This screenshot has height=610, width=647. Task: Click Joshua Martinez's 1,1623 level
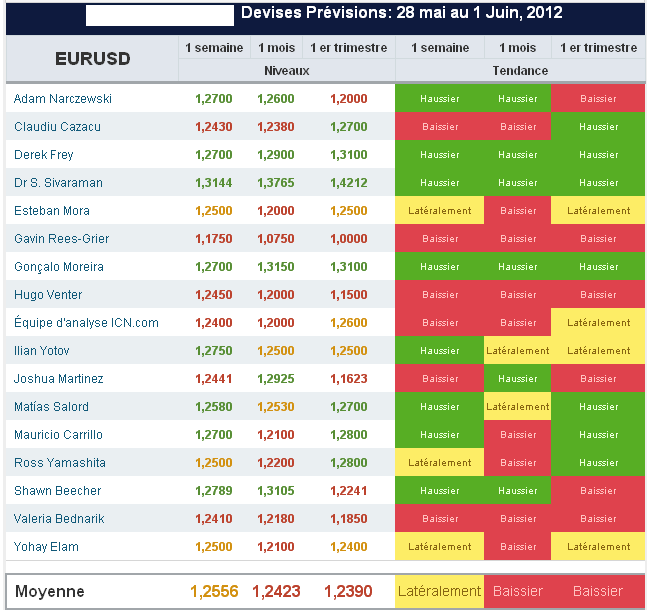pyautogui.click(x=349, y=379)
